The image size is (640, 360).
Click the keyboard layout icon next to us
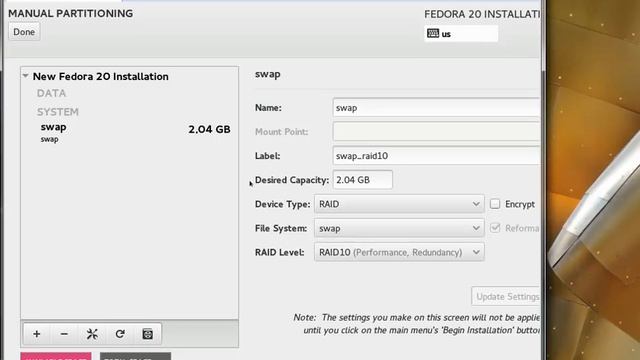[433, 33]
